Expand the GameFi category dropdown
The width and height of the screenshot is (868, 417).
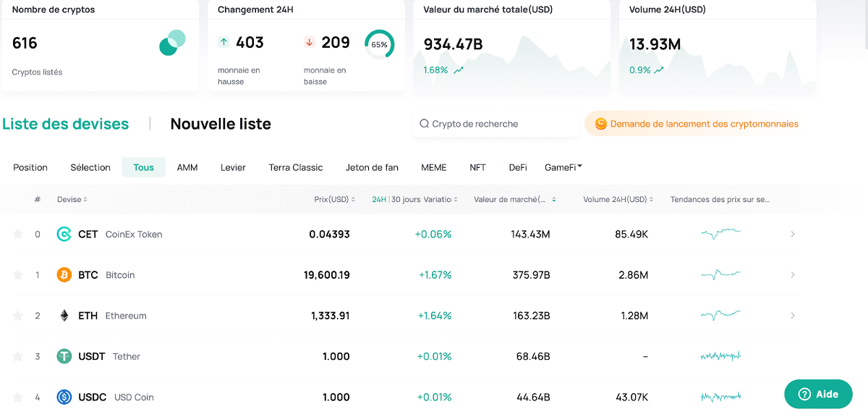[563, 167]
